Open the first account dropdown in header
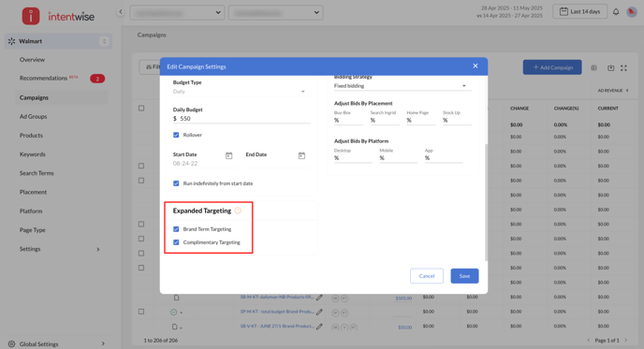Viewport: 644px width, 349px height. pyautogui.click(x=177, y=12)
